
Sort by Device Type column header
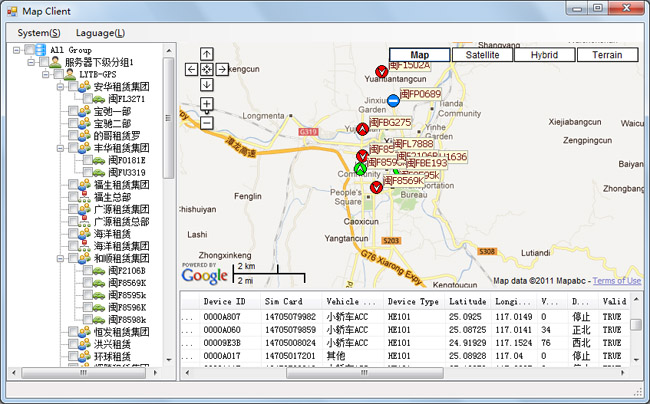click(x=414, y=302)
